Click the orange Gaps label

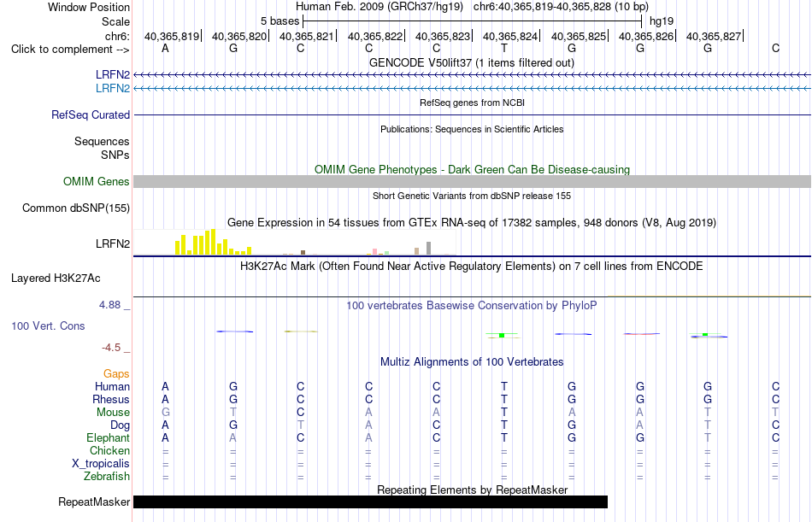coord(116,374)
